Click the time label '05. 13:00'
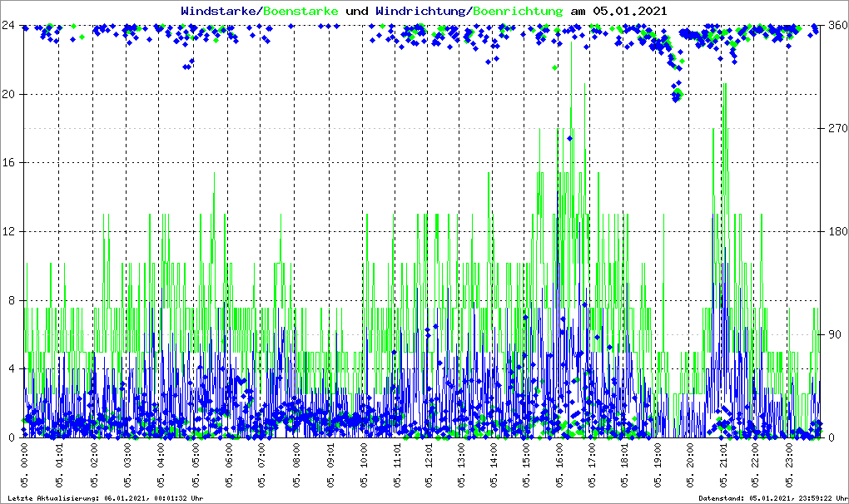This screenshot has width=849, height=504. tap(461, 466)
